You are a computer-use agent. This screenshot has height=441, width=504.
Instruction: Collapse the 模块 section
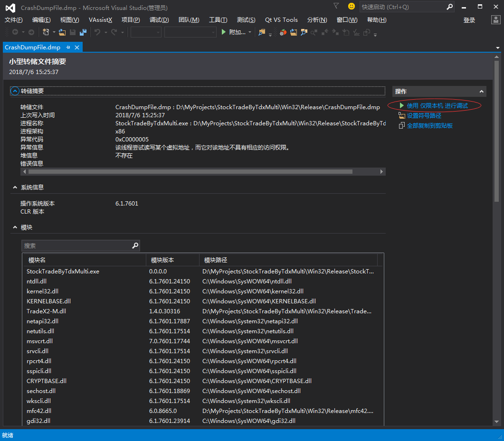pos(15,227)
